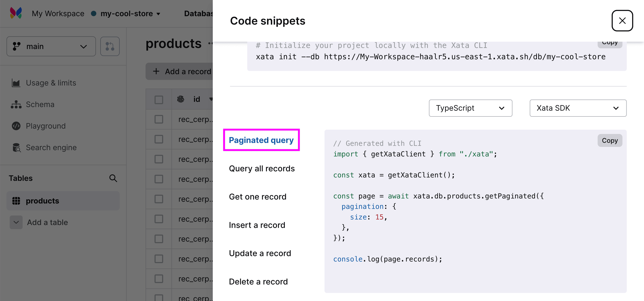Toggle the select-all header checkbox
Viewport: 644px width, 301px height.
159,100
